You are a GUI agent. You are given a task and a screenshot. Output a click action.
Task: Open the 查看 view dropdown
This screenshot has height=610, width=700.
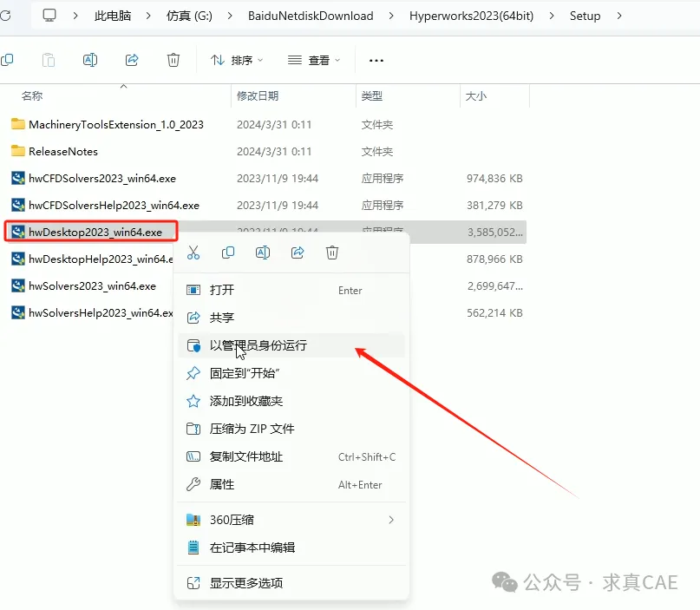click(314, 60)
